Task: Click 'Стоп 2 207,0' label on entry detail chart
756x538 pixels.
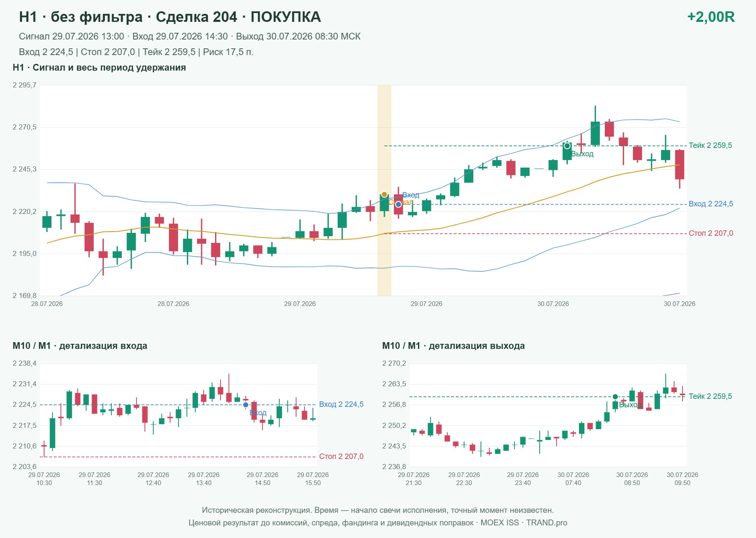Action: [x=341, y=456]
